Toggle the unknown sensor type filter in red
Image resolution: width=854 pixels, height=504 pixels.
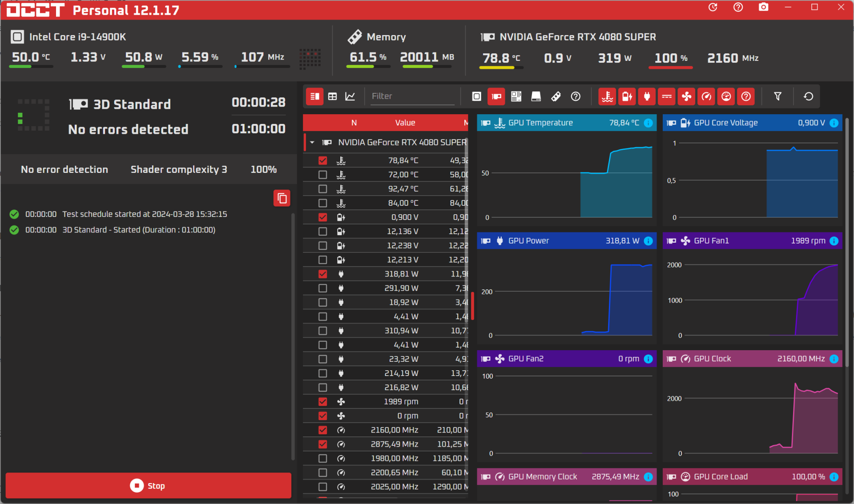(746, 96)
